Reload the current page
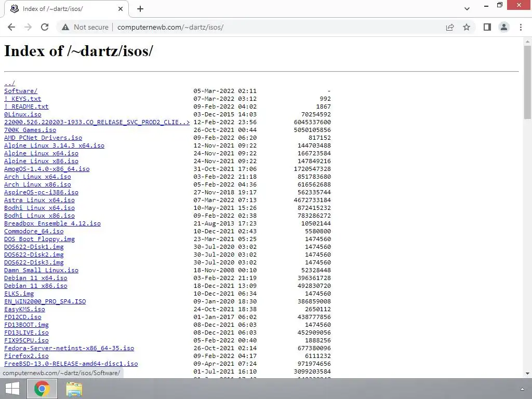 tap(45, 27)
